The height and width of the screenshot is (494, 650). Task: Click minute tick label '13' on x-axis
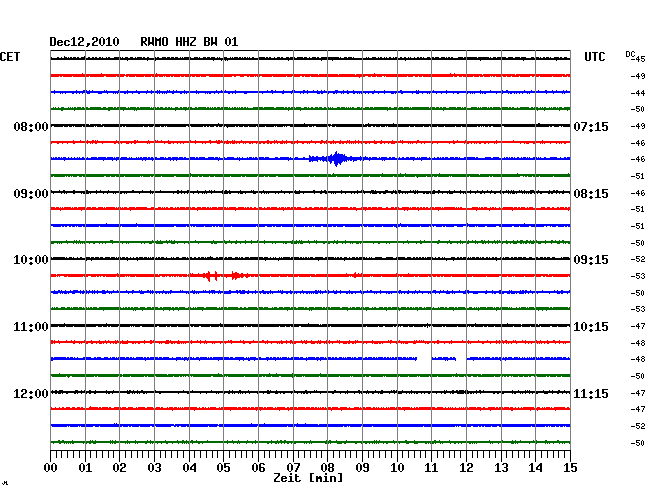[x=501, y=468]
